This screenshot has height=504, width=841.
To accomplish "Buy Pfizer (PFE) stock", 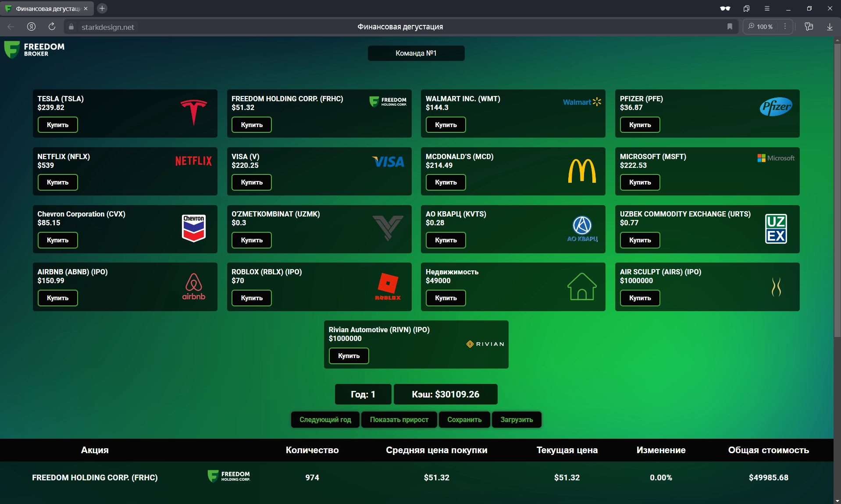I will point(640,125).
